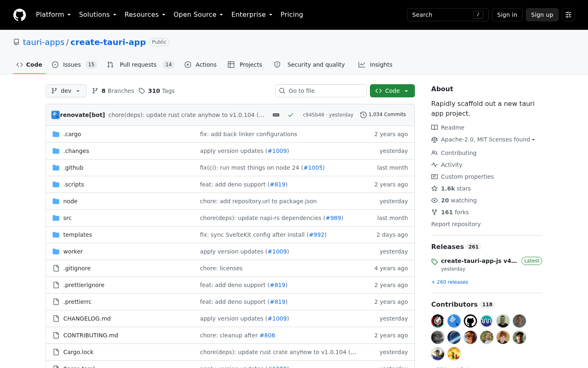Open pull request #992 link
This screenshot has height=368, width=588.
tap(317, 235)
